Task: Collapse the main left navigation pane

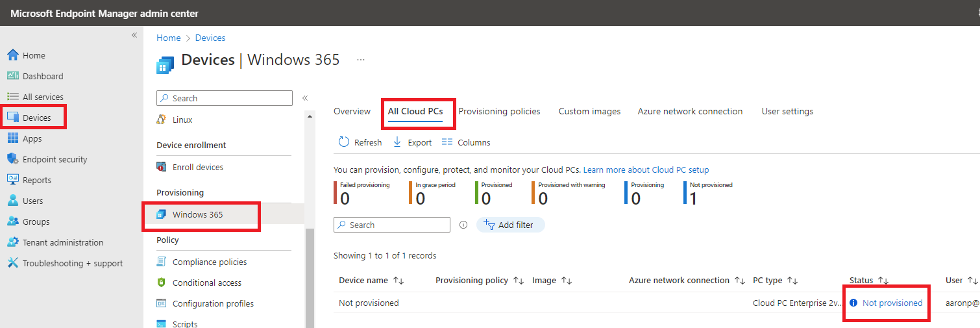Action: pyautogui.click(x=134, y=35)
